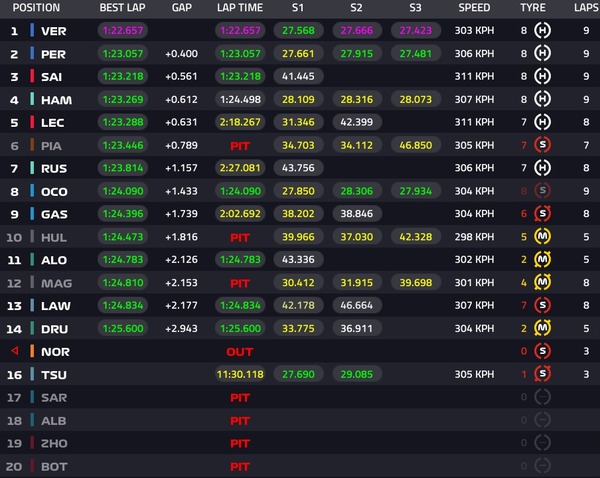600x478 pixels.
Task: Select the HAM driver row name
Action: click(x=56, y=100)
